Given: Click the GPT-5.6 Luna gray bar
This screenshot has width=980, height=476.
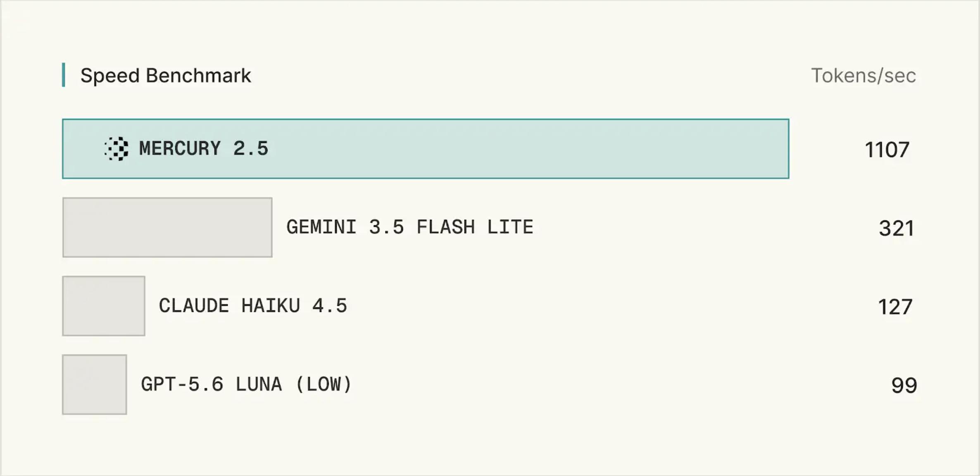Looking at the screenshot, I should tap(95, 384).
